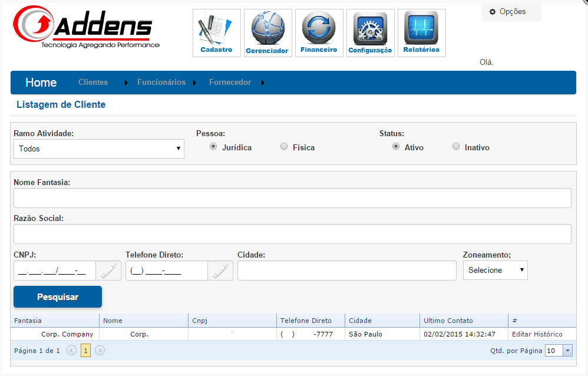Expand the Ramo Atividade dropdown

pyautogui.click(x=99, y=149)
